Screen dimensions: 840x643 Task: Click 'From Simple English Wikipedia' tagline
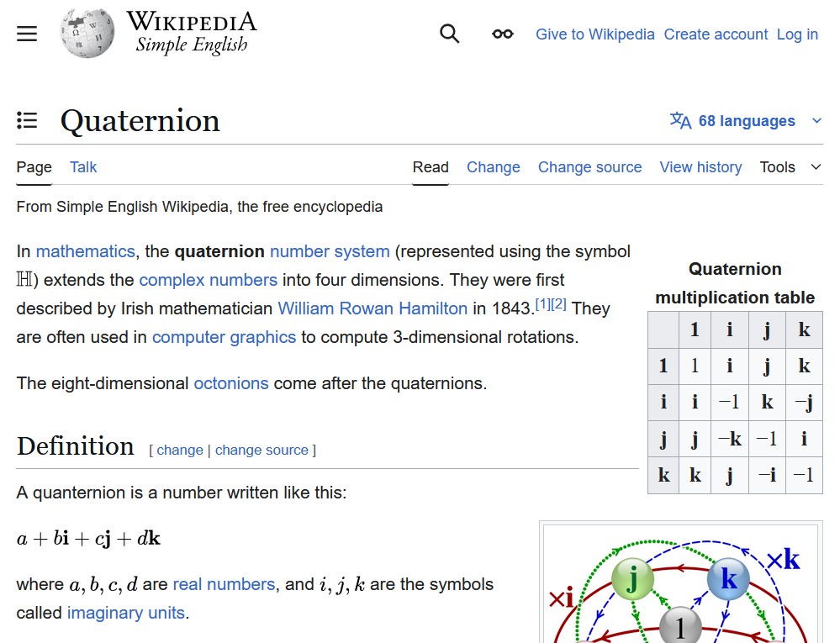(x=199, y=207)
